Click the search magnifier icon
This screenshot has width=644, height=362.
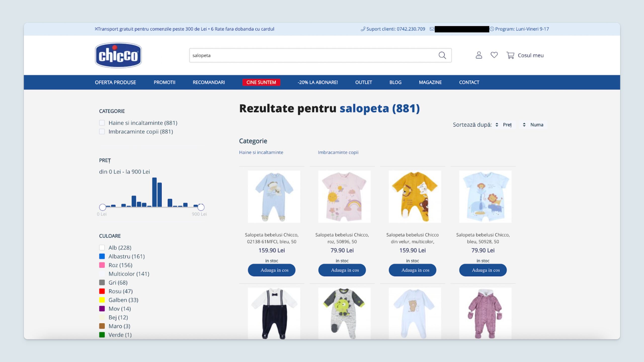[x=442, y=55]
